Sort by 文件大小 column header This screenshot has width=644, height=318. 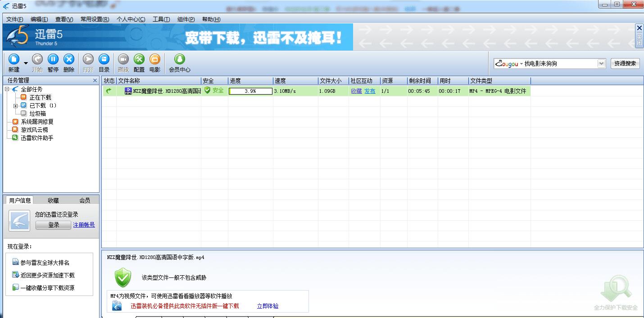point(333,81)
